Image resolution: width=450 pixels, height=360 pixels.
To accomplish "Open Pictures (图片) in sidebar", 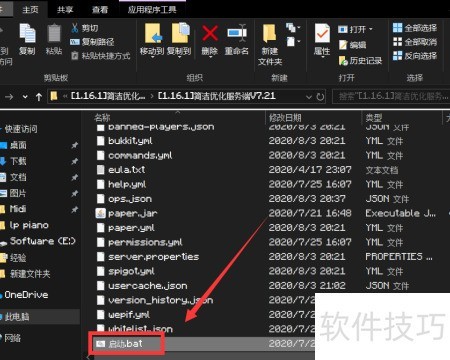I will point(18,193).
